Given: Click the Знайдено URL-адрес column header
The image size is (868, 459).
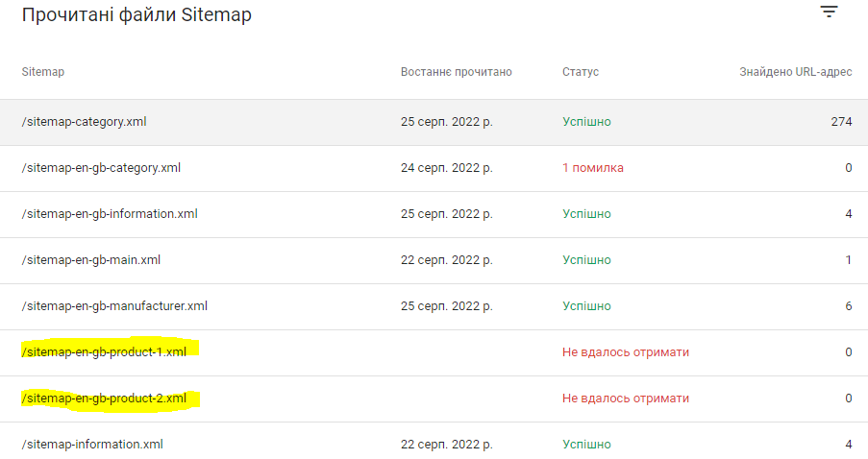Looking at the screenshot, I should point(796,72).
